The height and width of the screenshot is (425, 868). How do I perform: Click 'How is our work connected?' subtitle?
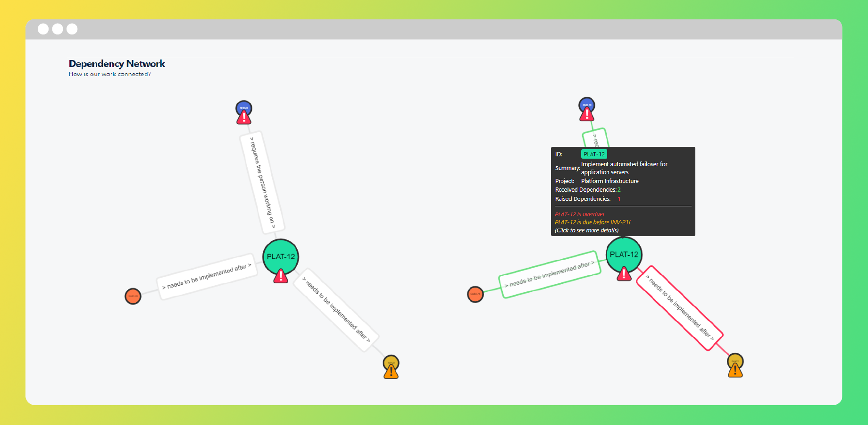(110, 74)
